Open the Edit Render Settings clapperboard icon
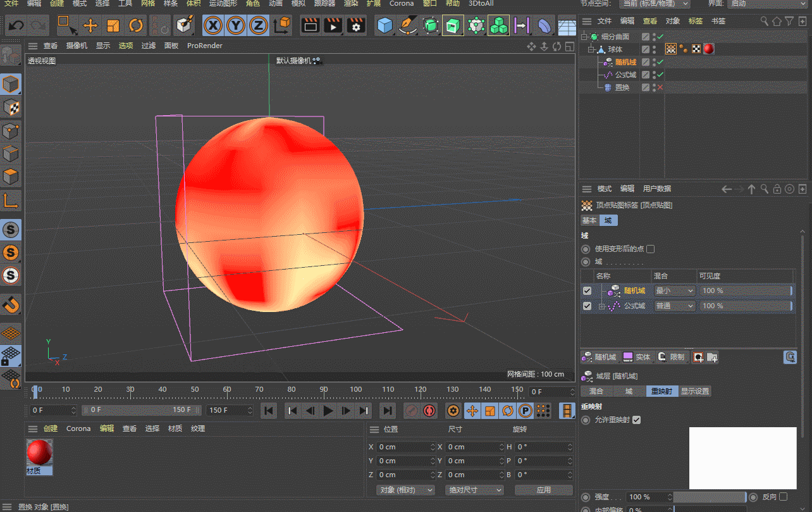Viewport: 812px width, 512px height. (x=357, y=26)
